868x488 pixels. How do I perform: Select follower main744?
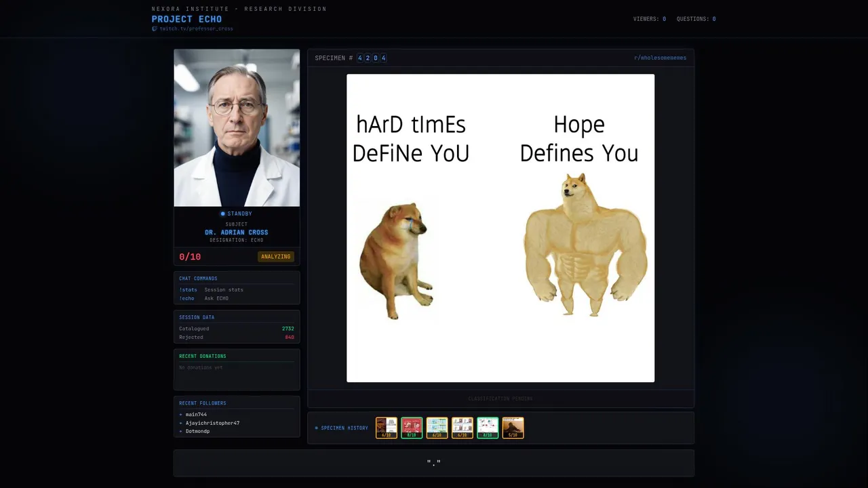pos(196,414)
